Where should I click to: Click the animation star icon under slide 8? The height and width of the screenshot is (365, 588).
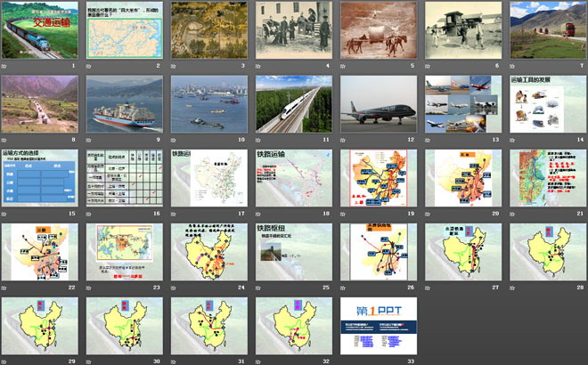[4, 140]
